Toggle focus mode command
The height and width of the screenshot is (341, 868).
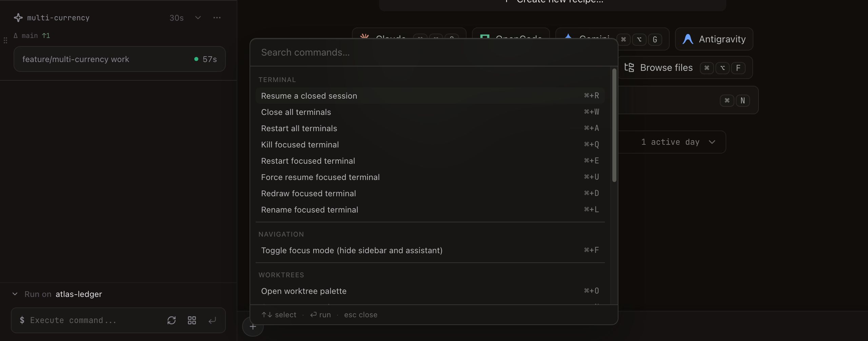(x=430, y=250)
